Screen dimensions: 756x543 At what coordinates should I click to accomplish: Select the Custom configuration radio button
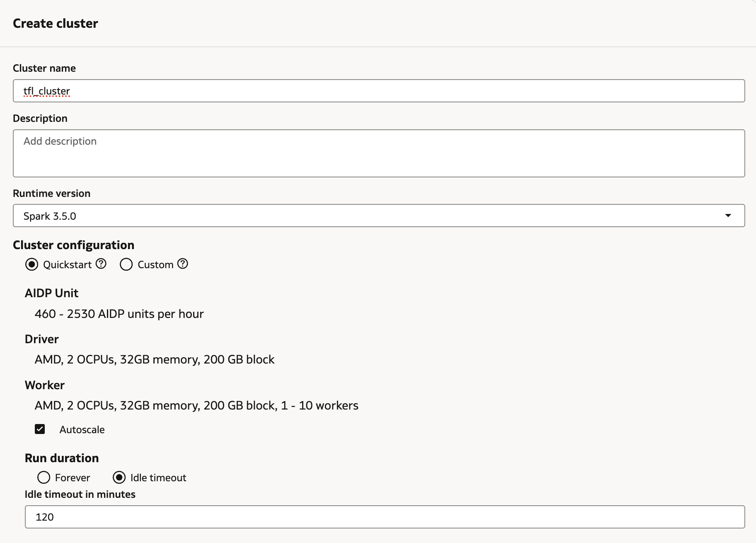(126, 264)
